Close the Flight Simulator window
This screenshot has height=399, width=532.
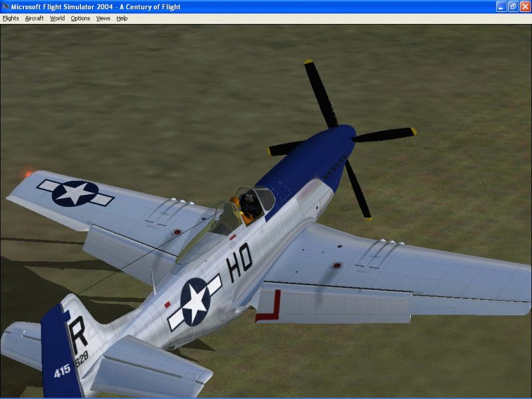pyautogui.click(x=525, y=7)
